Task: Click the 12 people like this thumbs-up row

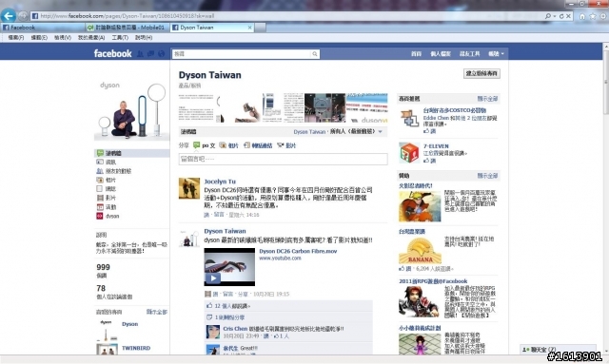Action: pyautogui.click(x=288, y=306)
